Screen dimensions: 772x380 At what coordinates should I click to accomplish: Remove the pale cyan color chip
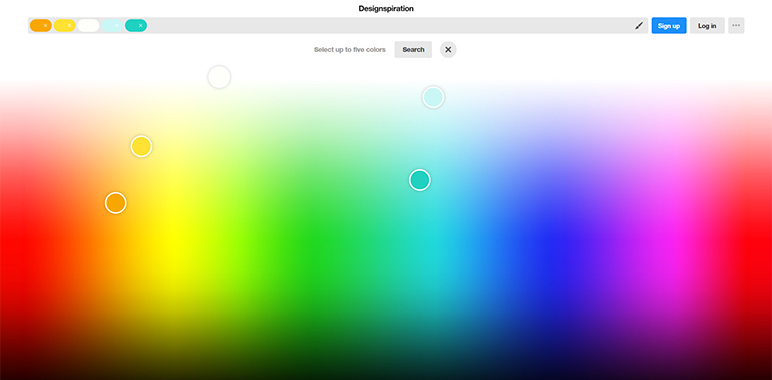coord(117,26)
